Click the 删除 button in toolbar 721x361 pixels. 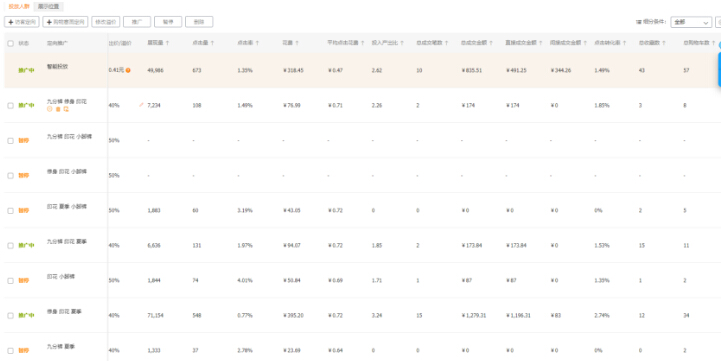(199, 22)
